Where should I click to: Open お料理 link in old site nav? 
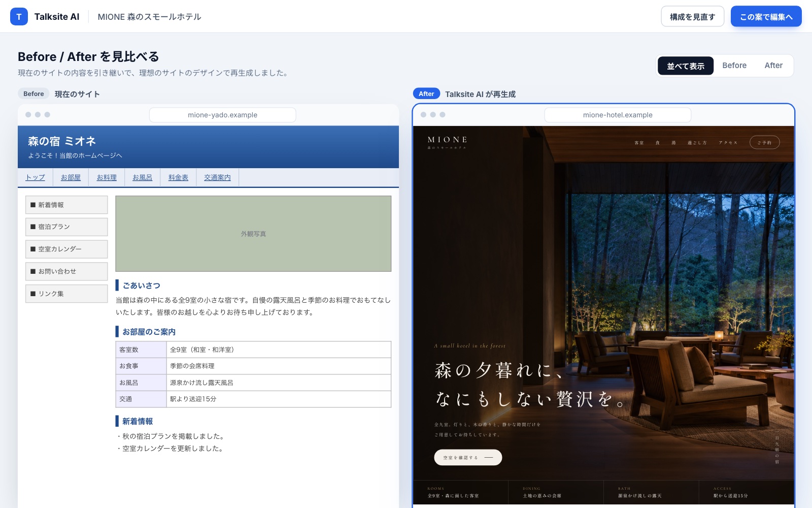coord(107,177)
